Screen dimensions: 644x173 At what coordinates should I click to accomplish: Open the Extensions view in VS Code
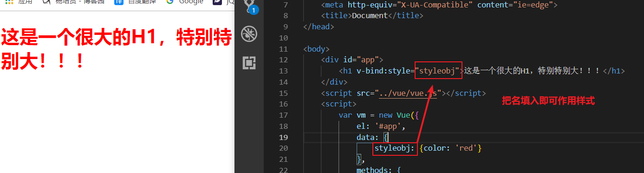(249, 63)
